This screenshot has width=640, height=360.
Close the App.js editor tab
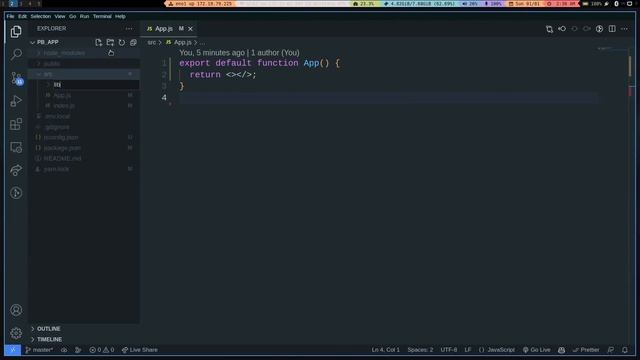tap(190, 29)
